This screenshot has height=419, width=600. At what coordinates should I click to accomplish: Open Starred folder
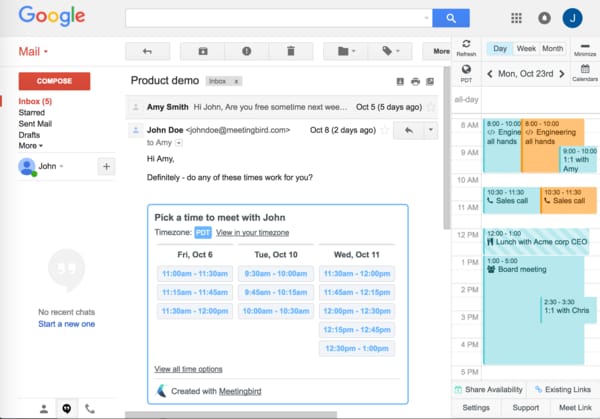click(32, 112)
